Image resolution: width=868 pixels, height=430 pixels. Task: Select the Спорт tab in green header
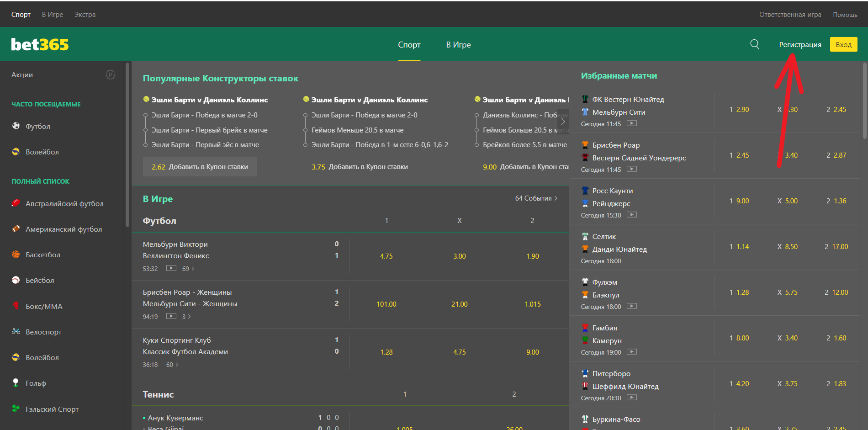coord(409,45)
